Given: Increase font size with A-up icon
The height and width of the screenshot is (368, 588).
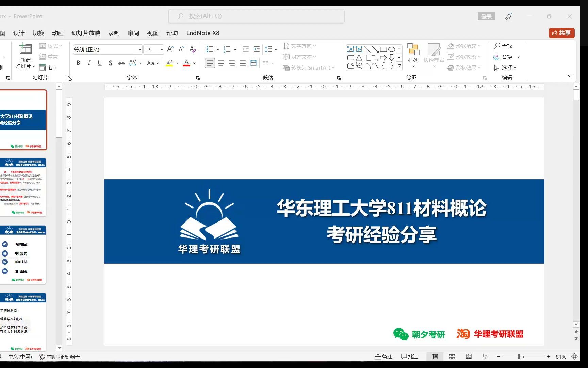Looking at the screenshot, I should point(170,49).
